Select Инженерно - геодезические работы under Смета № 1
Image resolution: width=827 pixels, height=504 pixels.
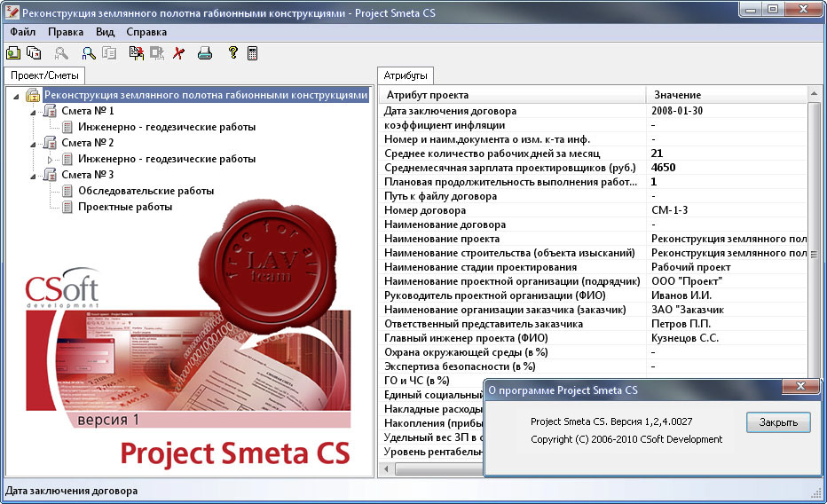click(x=167, y=127)
